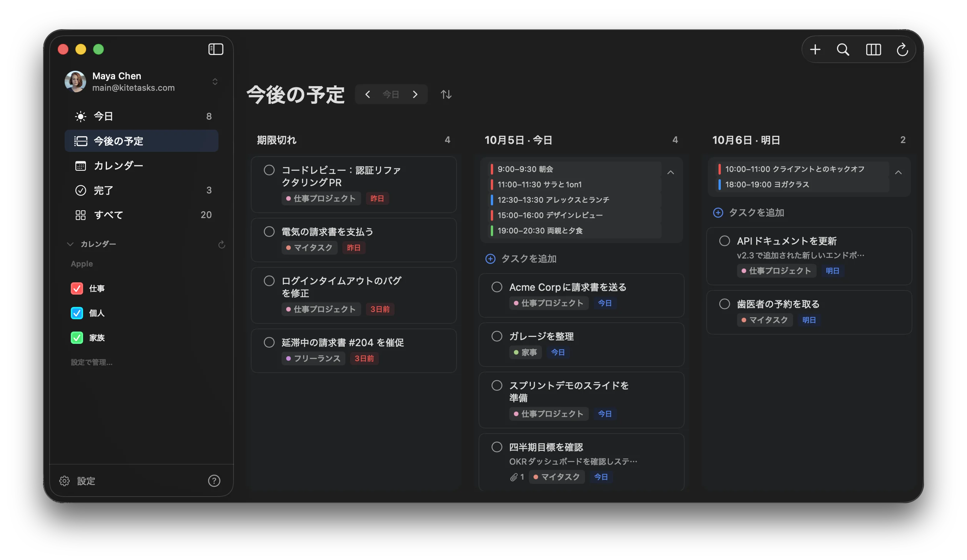Switch layout with the columns icon
The width and height of the screenshot is (967, 560).
pyautogui.click(x=873, y=49)
